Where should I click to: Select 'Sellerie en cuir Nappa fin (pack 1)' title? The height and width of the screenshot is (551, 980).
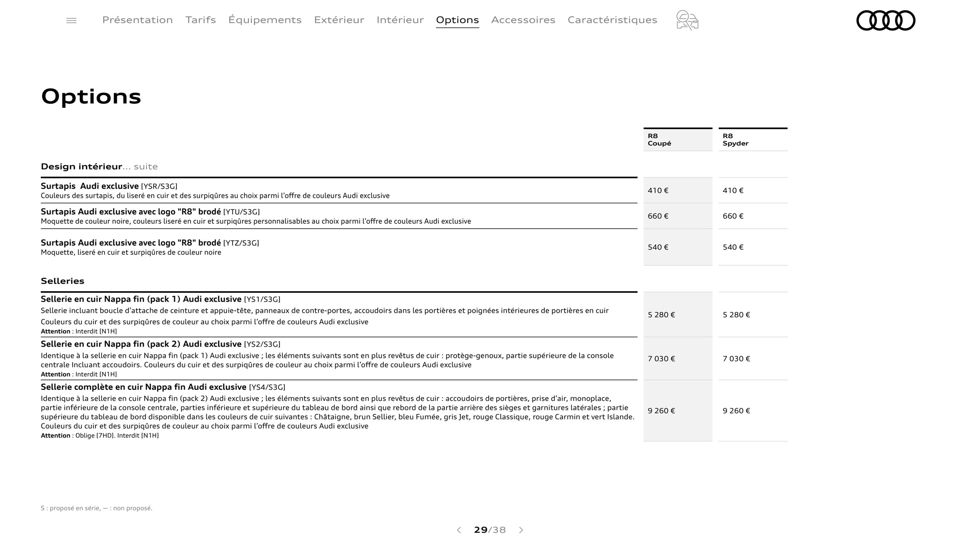(160, 299)
